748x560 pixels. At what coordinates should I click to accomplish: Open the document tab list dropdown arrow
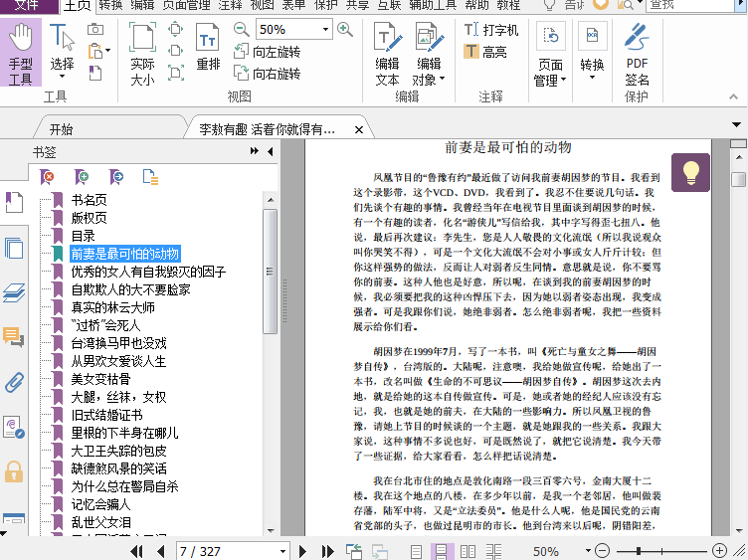coord(736,125)
